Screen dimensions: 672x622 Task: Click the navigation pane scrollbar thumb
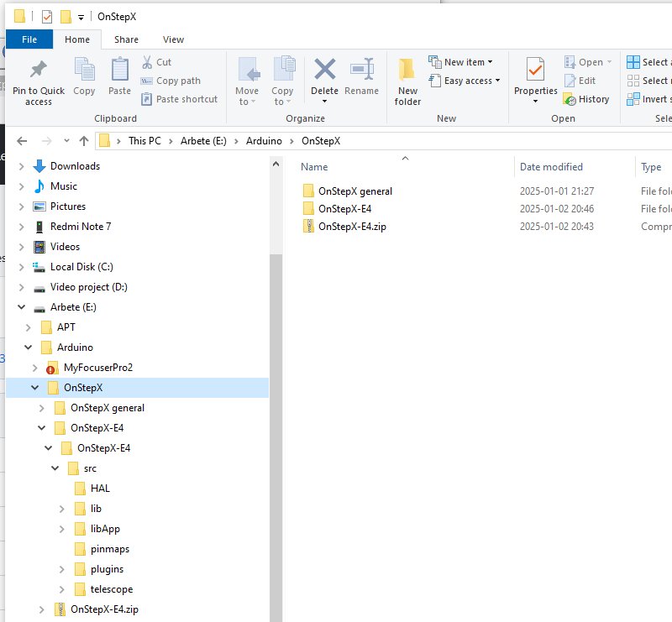pos(276,437)
